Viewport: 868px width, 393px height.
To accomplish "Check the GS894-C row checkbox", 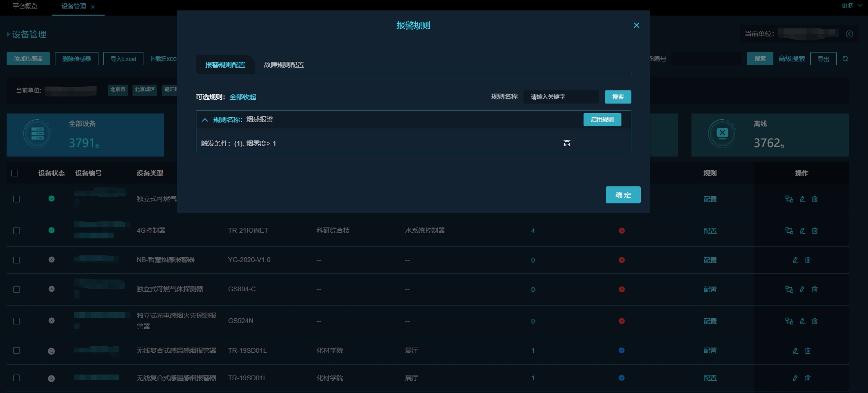I will point(17,289).
